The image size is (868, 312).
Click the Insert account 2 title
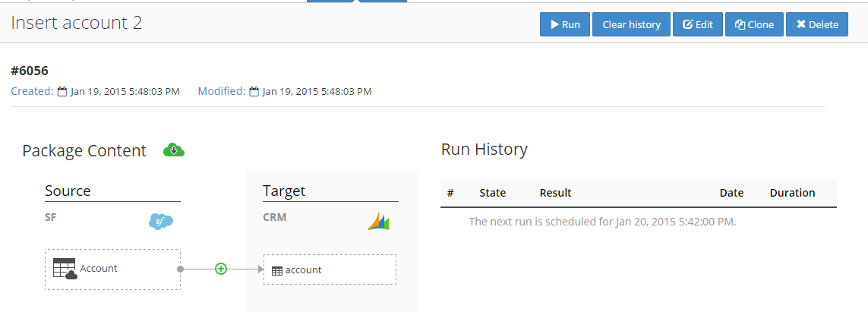[77, 23]
